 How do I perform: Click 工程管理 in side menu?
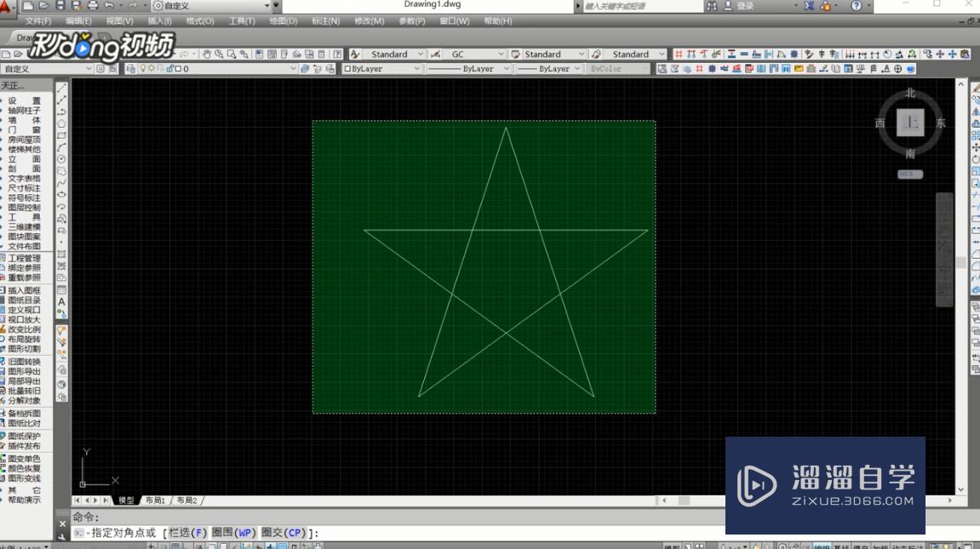point(25,258)
